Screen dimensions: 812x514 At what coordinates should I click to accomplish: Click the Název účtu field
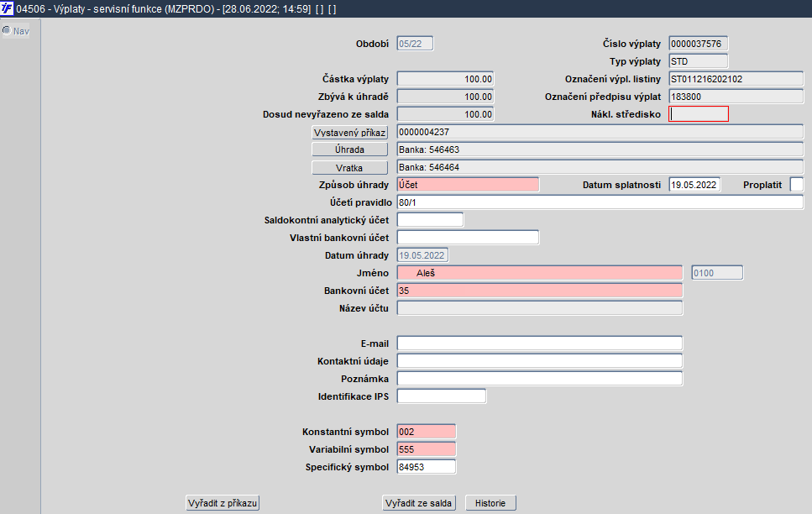540,307
